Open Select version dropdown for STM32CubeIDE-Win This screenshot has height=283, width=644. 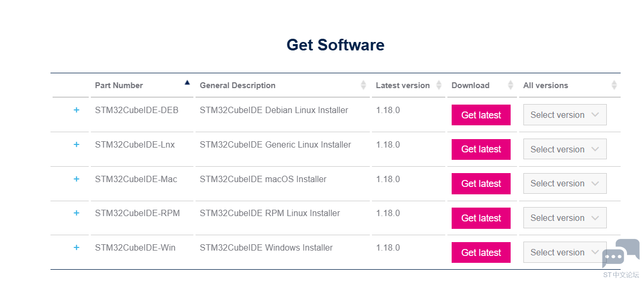(x=565, y=252)
